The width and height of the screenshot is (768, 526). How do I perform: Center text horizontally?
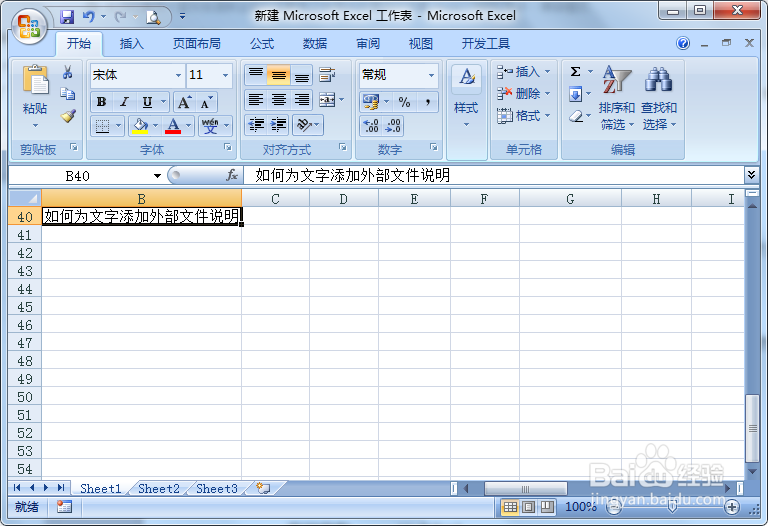tap(279, 100)
